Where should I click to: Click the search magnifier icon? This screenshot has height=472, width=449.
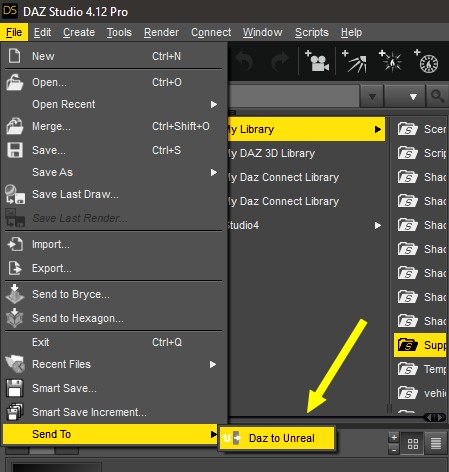(x=437, y=96)
